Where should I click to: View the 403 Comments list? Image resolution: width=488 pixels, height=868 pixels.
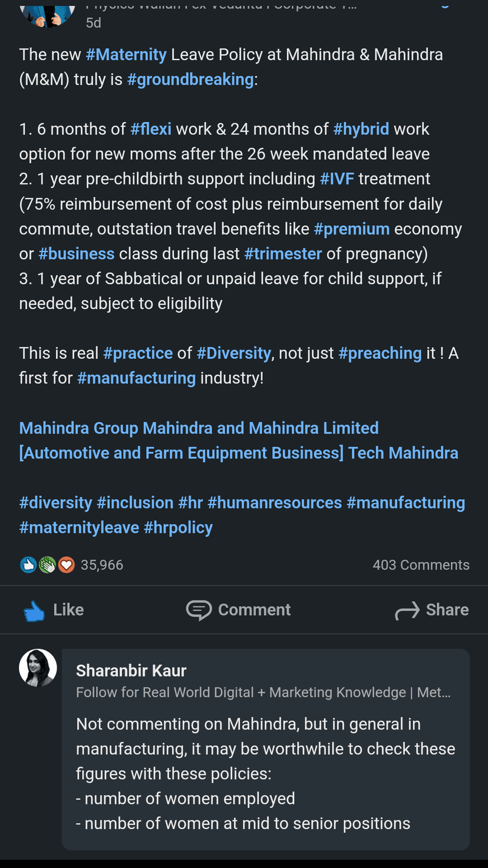point(421,565)
